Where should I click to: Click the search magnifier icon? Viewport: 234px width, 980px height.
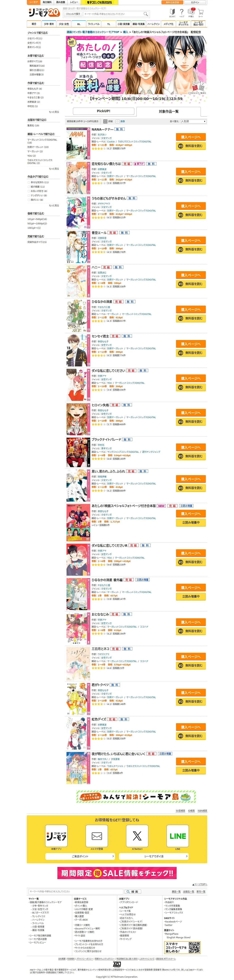[145, 14]
